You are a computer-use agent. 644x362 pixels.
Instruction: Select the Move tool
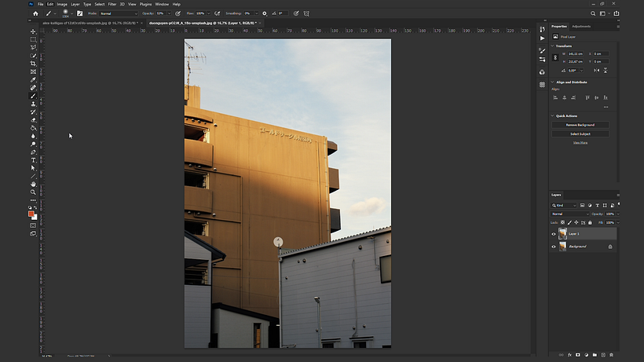tap(33, 31)
